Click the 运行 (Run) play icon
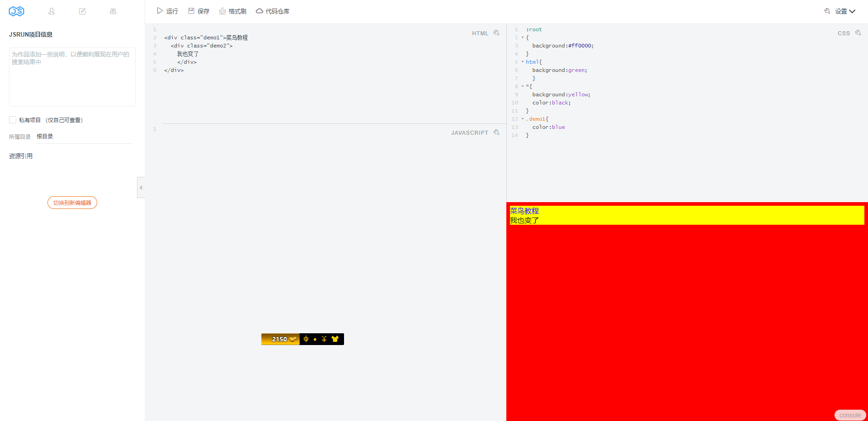Screen dimensions: 868x421 click(x=159, y=10)
